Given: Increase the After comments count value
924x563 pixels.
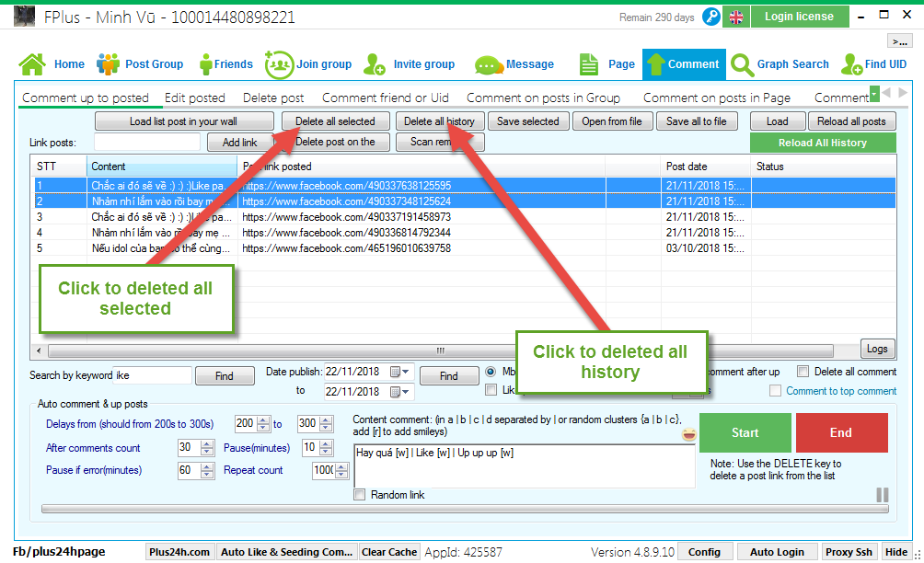Looking at the screenshot, I should point(207,444).
